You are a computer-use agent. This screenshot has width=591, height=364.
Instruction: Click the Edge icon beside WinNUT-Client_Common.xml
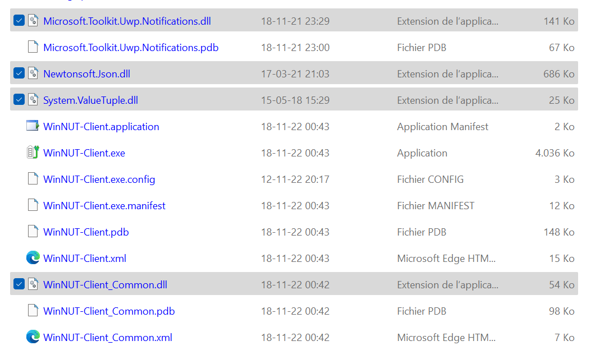point(33,337)
